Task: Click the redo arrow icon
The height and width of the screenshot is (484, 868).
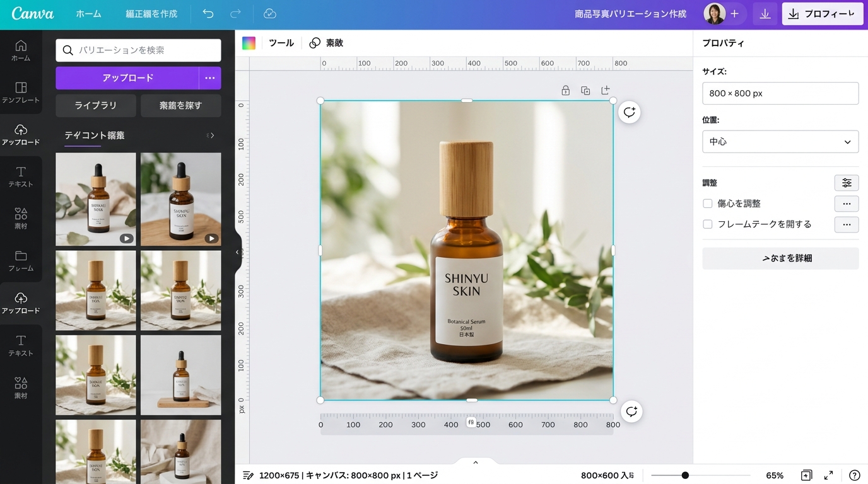Action: click(x=236, y=14)
